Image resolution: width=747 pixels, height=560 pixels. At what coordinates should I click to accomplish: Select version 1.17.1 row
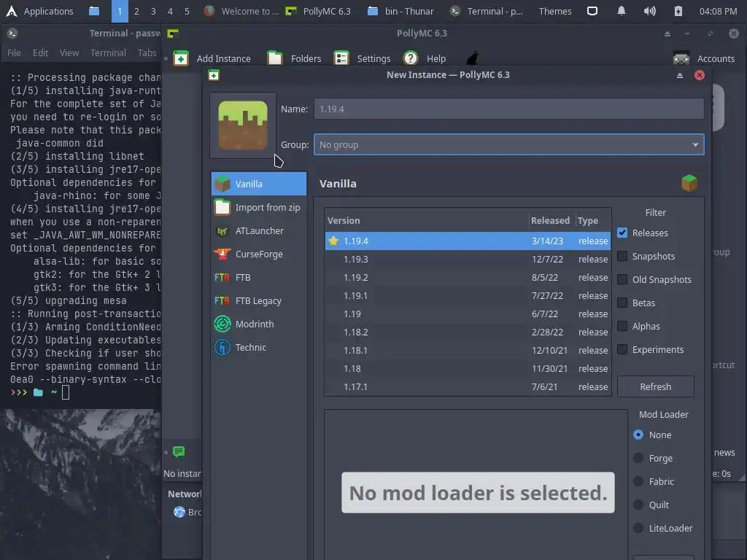(468, 386)
